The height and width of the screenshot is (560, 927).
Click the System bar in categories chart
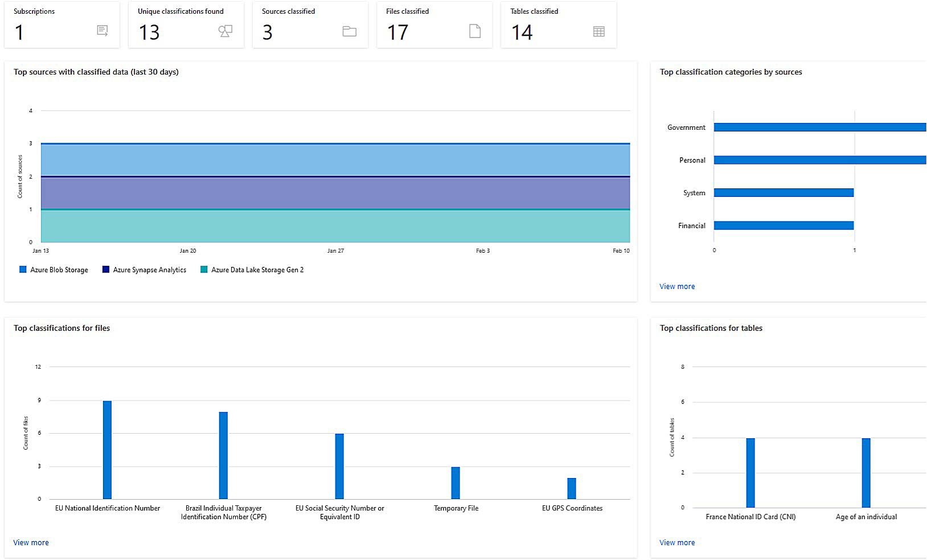pos(783,192)
